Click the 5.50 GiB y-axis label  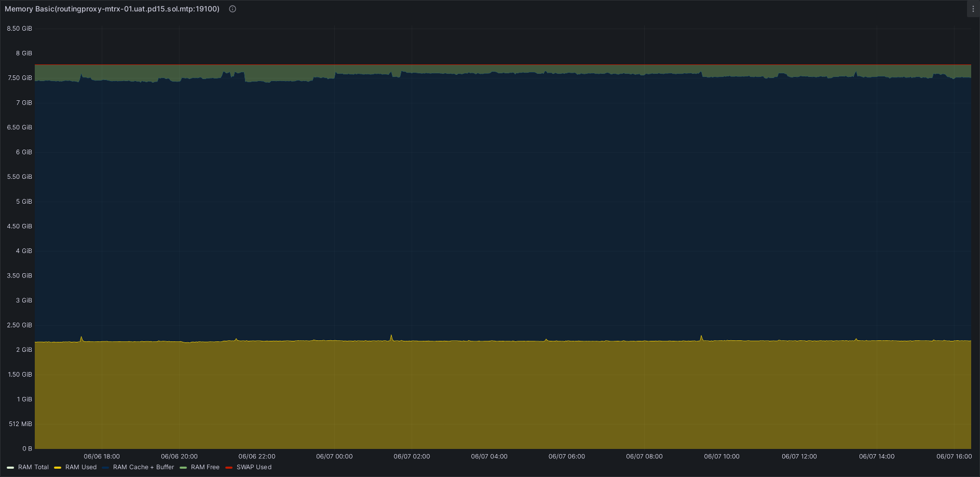tap(20, 177)
